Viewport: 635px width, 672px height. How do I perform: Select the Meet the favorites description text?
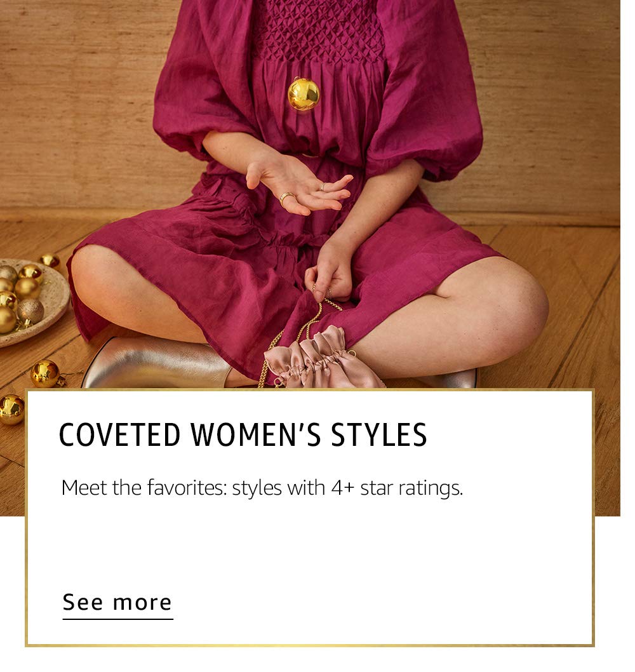tap(262, 488)
